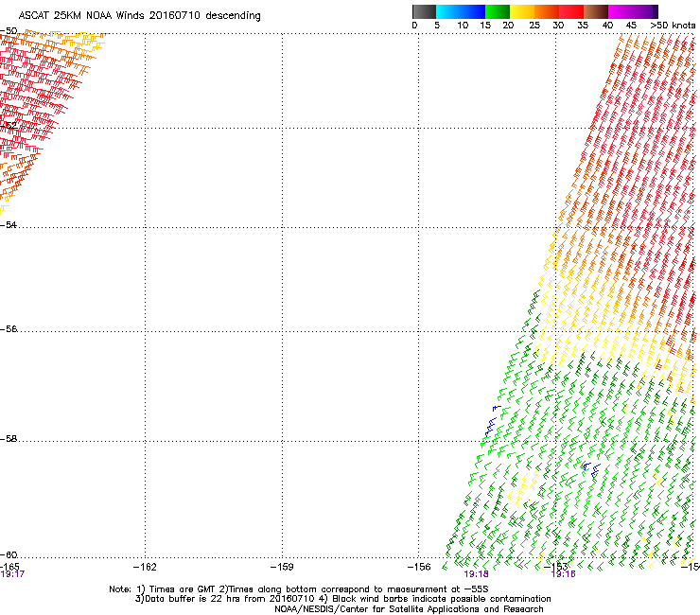700x615 pixels.
Task: Click the magenta-purple 40-50 knots legend segment
Action: point(633,11)
